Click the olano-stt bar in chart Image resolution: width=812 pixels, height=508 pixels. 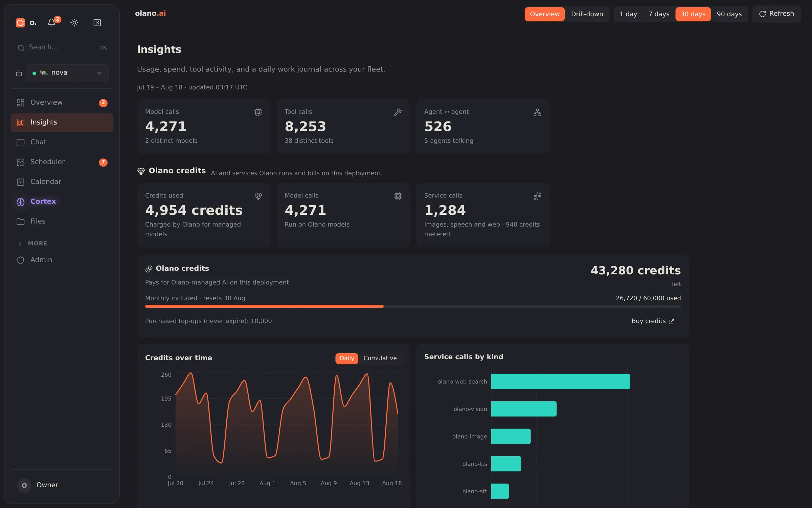click(500, 491)
